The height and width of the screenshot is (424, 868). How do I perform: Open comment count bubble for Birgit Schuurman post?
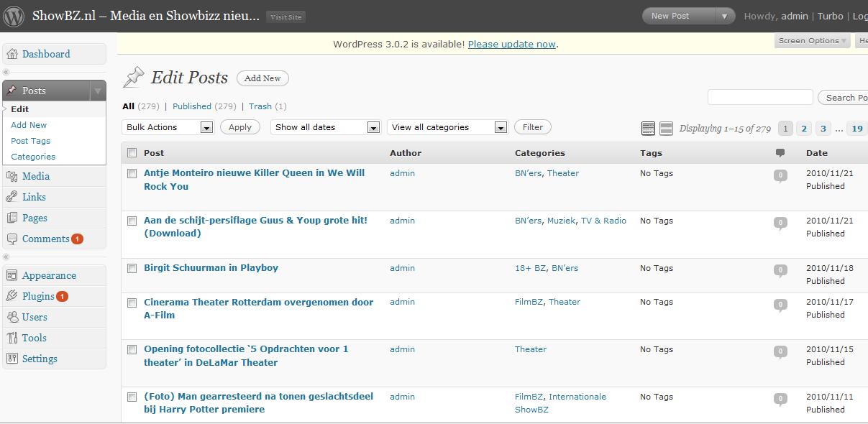(x=780, y=271)
